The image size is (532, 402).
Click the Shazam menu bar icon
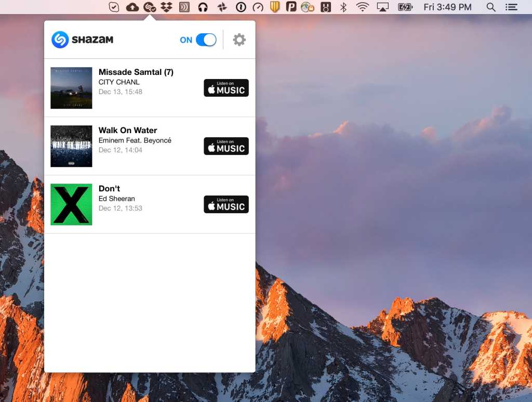(x=150, y=7)
